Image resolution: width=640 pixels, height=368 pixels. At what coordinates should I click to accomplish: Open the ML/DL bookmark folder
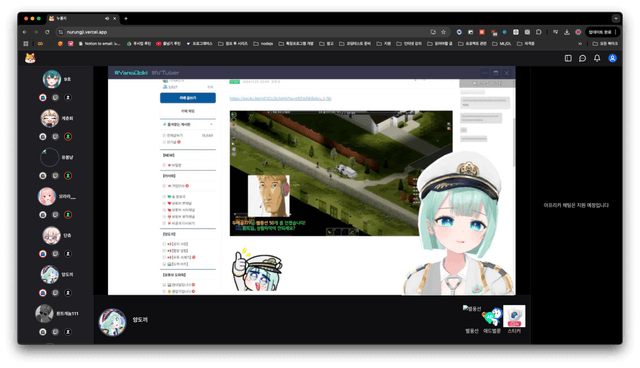pyautogui.click(x=502, y=44)
